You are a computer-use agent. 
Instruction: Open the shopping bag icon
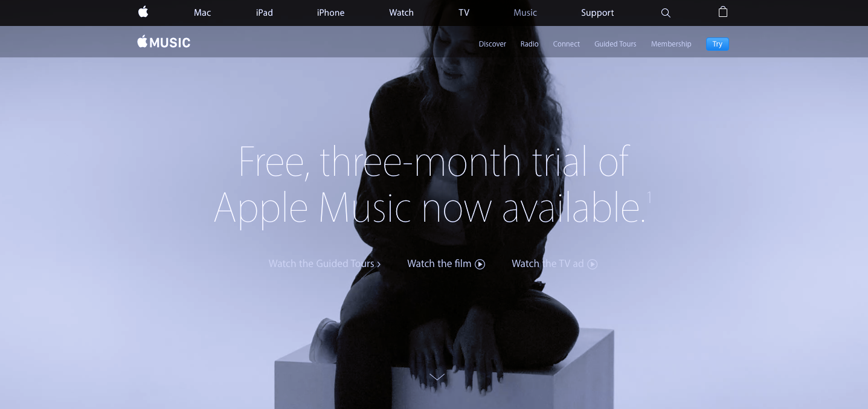723,11
